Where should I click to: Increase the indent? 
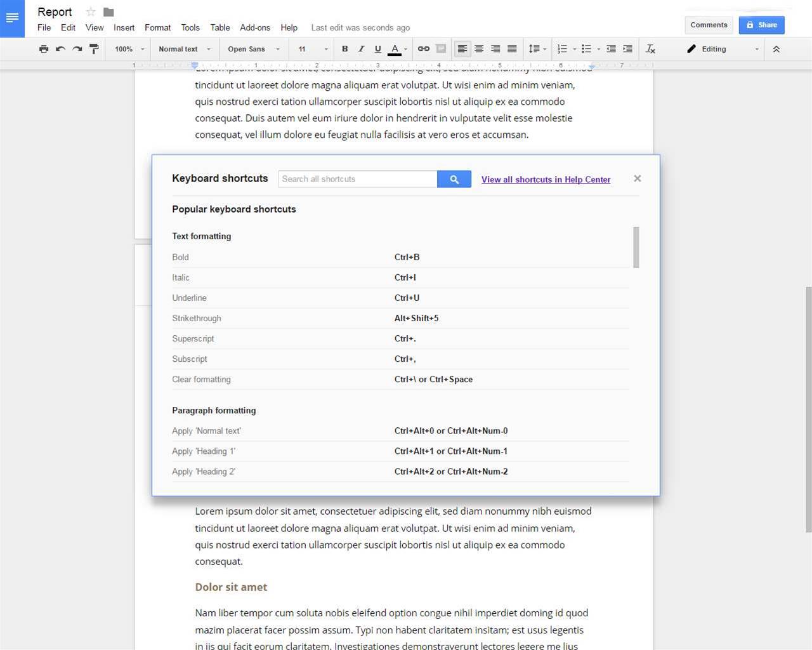(x=627, y=49)
